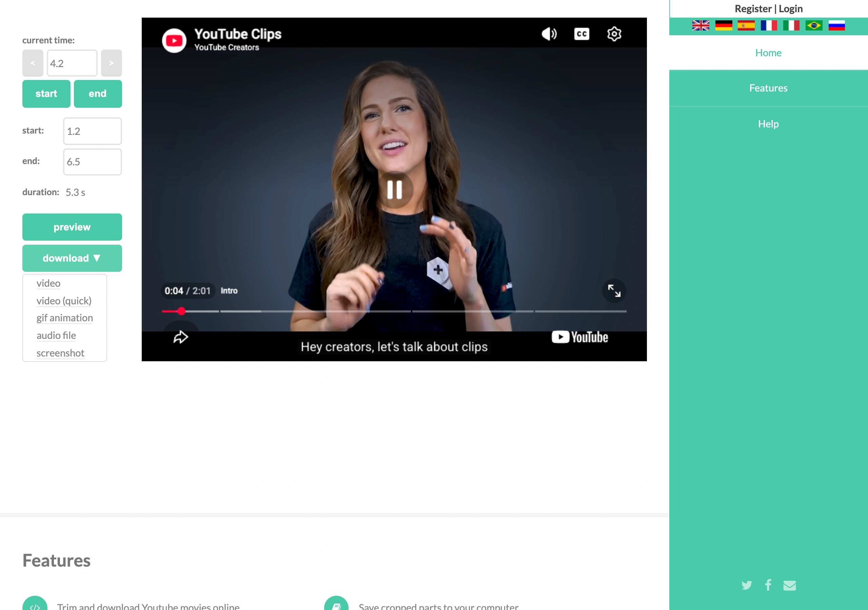868x610 pixels.
Task: Switch language using the Spanish flag
Action: point(746,25)
